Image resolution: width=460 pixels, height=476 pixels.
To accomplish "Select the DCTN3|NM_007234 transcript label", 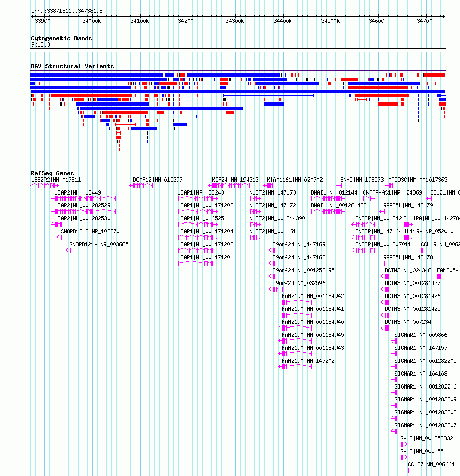I will coord(408,322).
